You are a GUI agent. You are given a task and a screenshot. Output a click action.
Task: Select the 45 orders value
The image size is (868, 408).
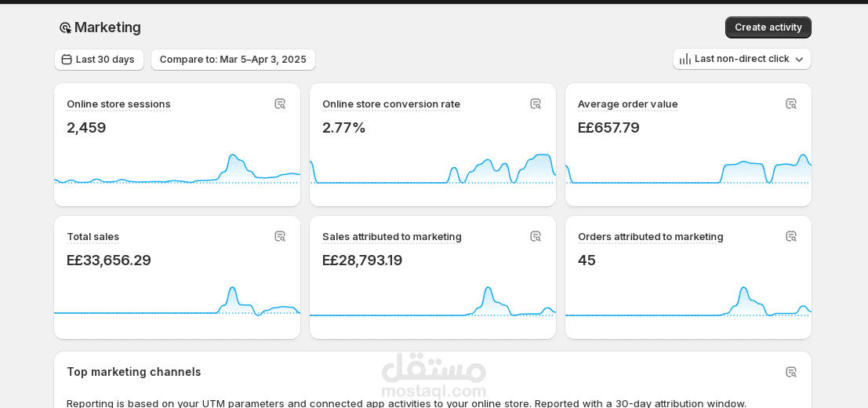point(587,260)
